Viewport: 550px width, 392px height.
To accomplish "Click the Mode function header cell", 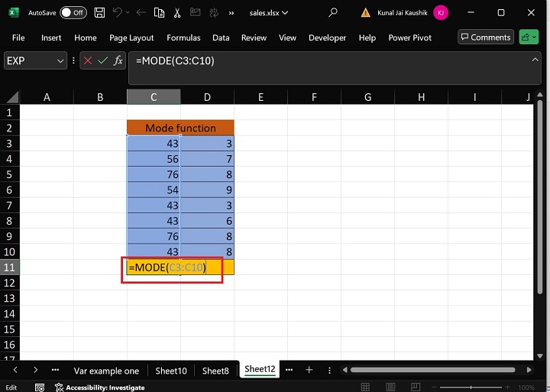I will click(180, 128).
